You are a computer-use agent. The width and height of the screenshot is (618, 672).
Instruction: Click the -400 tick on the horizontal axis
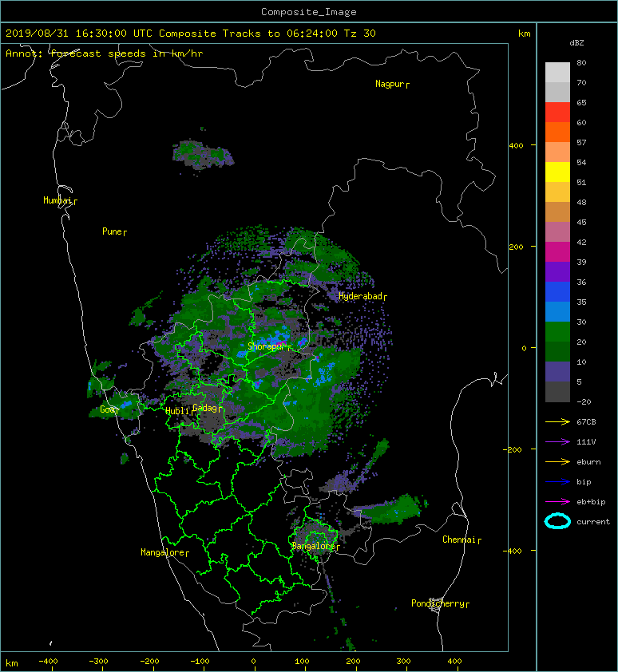(x=48, y=662)
